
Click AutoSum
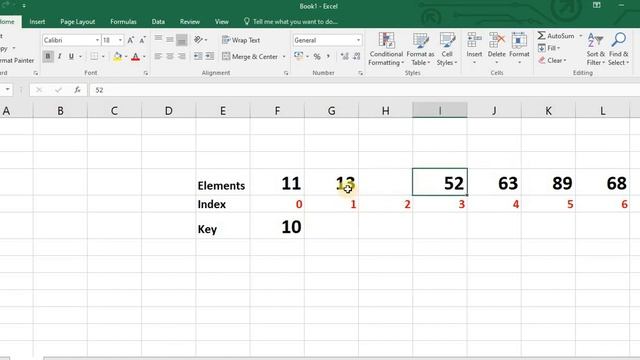556,36
